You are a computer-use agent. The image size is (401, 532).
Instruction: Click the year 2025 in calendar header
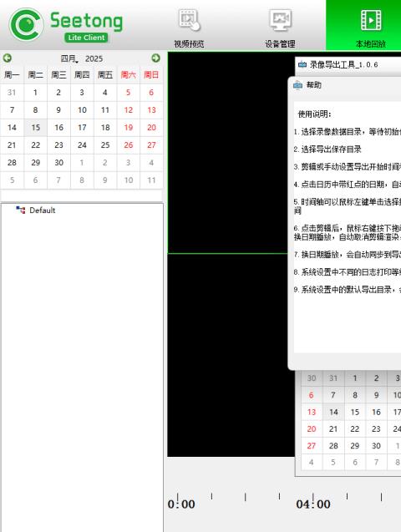pos(94,58)
